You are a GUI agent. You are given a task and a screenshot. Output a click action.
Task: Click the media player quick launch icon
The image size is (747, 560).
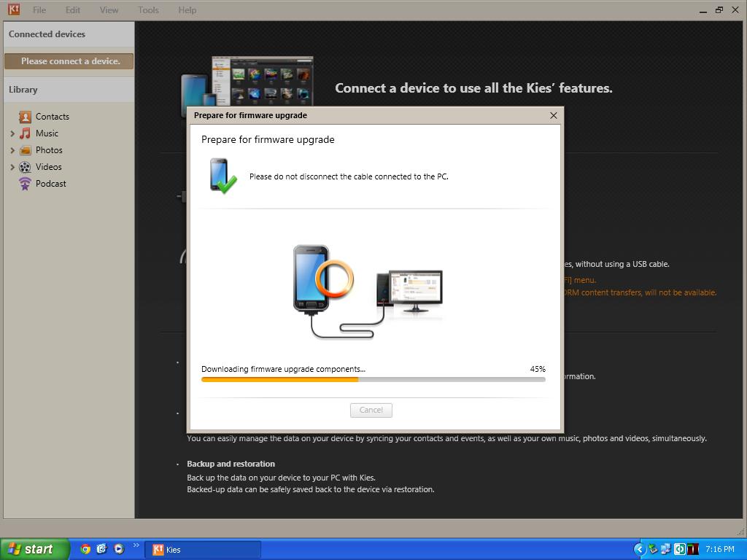coord(119,549)
